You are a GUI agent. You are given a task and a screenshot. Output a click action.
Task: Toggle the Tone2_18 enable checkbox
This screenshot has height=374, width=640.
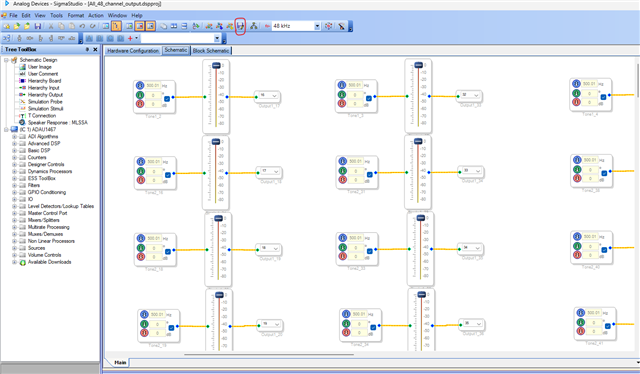coord(168,252)
